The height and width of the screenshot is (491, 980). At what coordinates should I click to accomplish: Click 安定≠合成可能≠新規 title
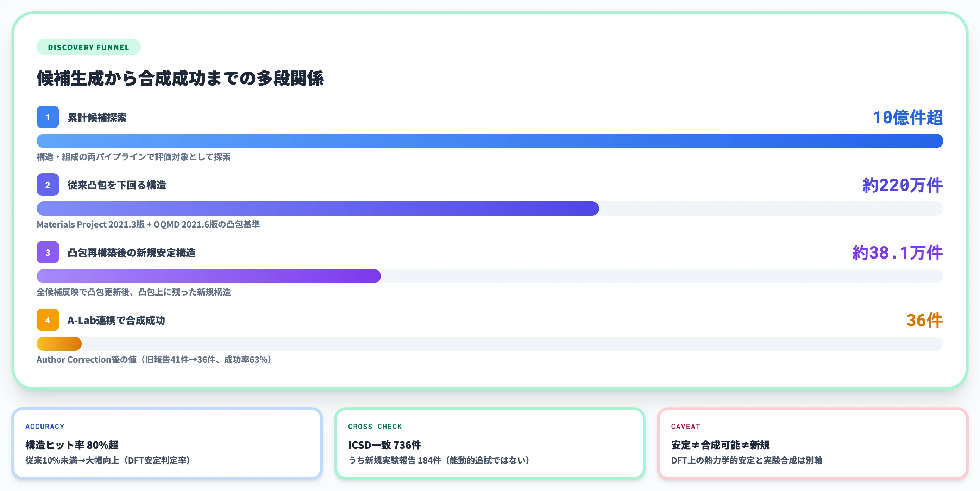(720, 445)
